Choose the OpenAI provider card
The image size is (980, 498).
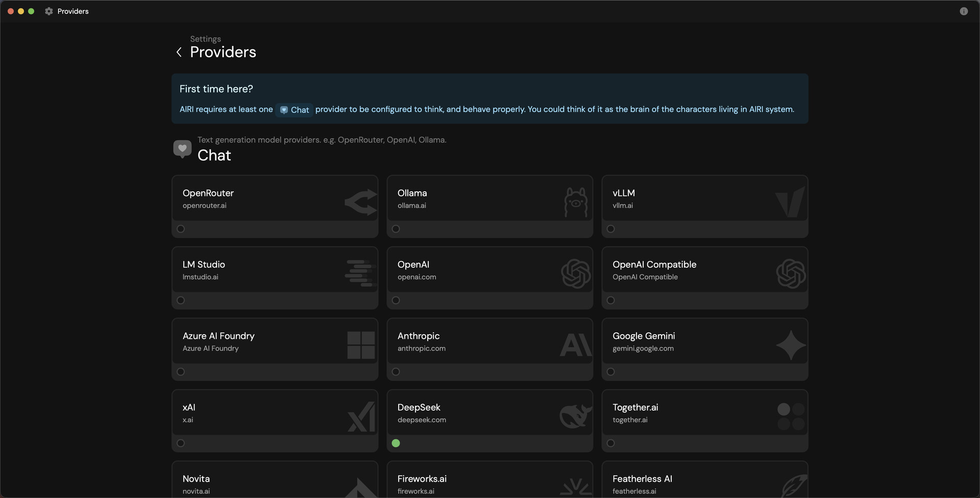pyautogui.click(x=490, y=278)
